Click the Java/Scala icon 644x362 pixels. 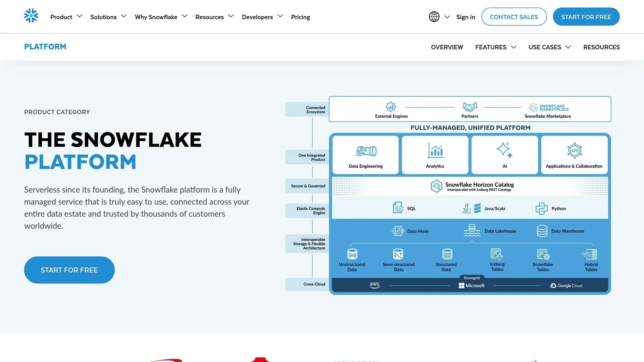tap(471, 208)
